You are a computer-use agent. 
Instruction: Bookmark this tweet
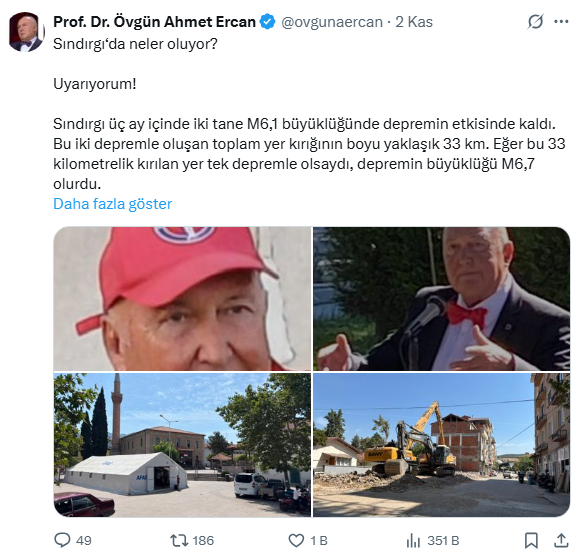(531, 540)
